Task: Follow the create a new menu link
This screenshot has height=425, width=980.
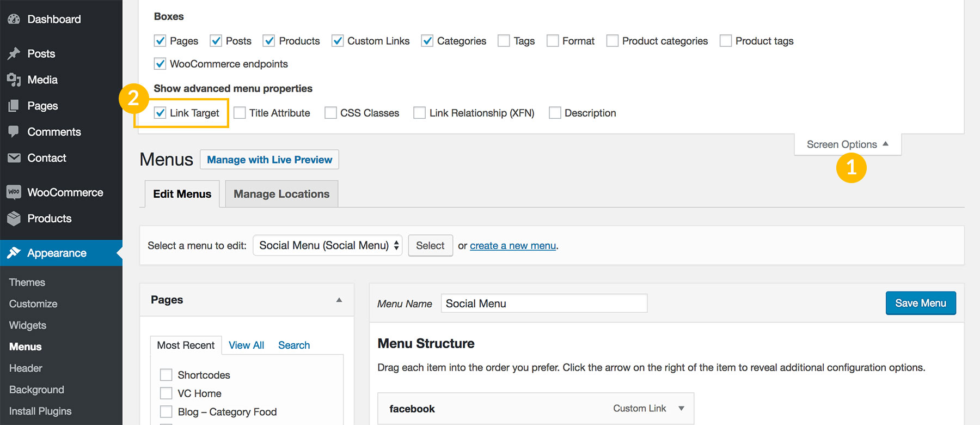Action: tap(512, 246)
